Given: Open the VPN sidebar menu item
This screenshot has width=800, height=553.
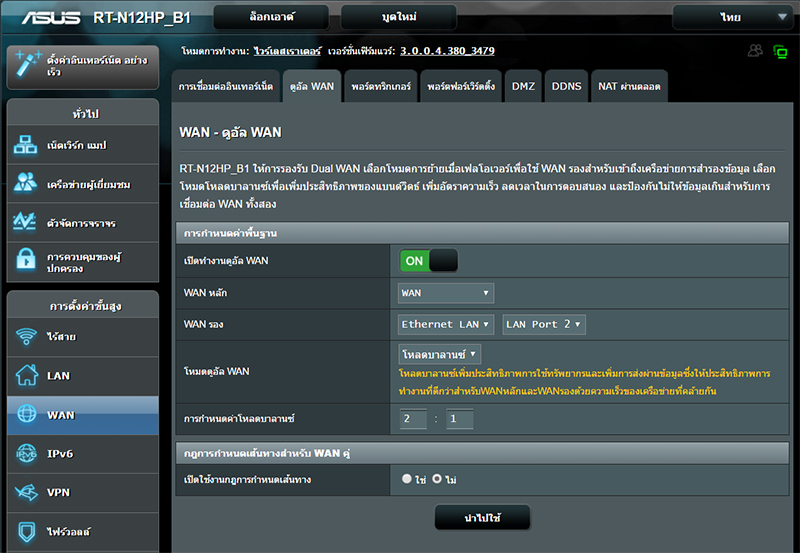Looking at the screenshot, I should (83, 493).
